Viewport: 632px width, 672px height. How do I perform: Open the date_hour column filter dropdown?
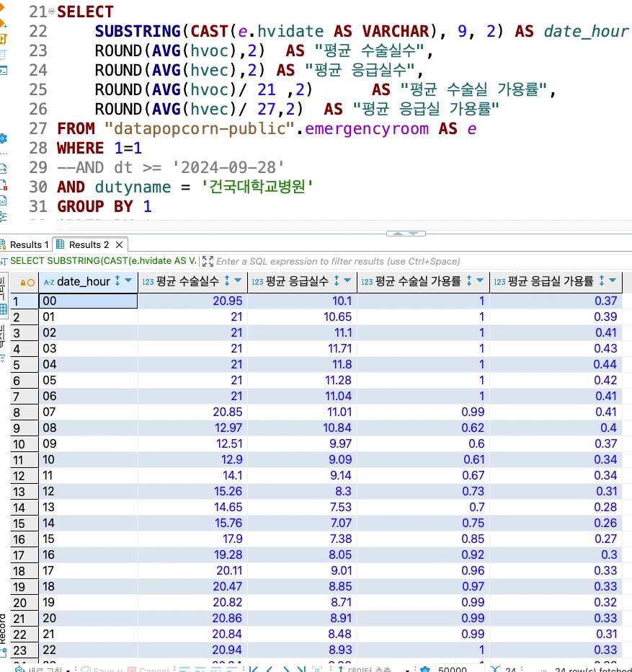(128, 280)
